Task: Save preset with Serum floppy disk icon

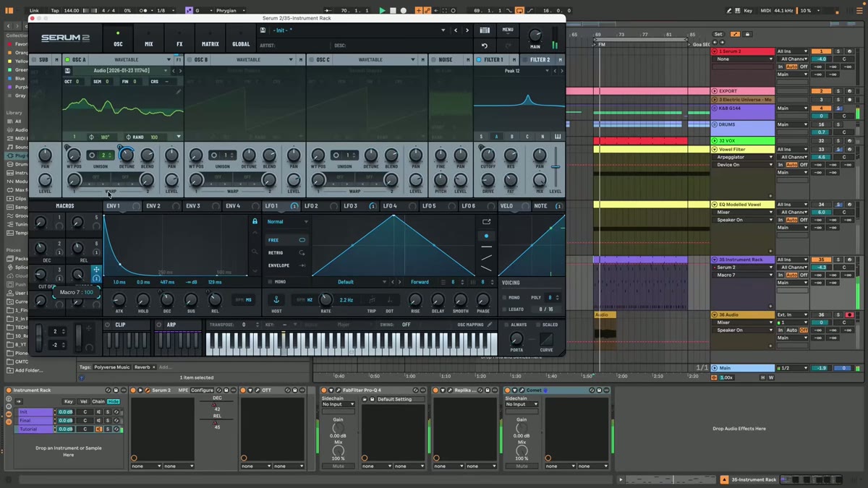Action: coord(263,30)
